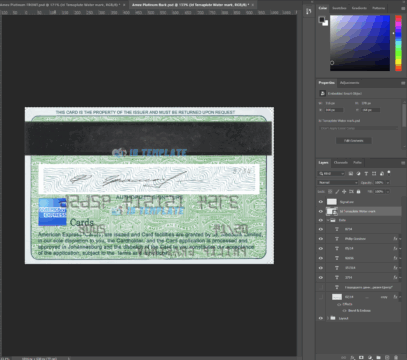This screenshot has width=407, height=360.
Task: Open the collapsed History panel icon
Action: pyautogui.click(x=308, y=11)
